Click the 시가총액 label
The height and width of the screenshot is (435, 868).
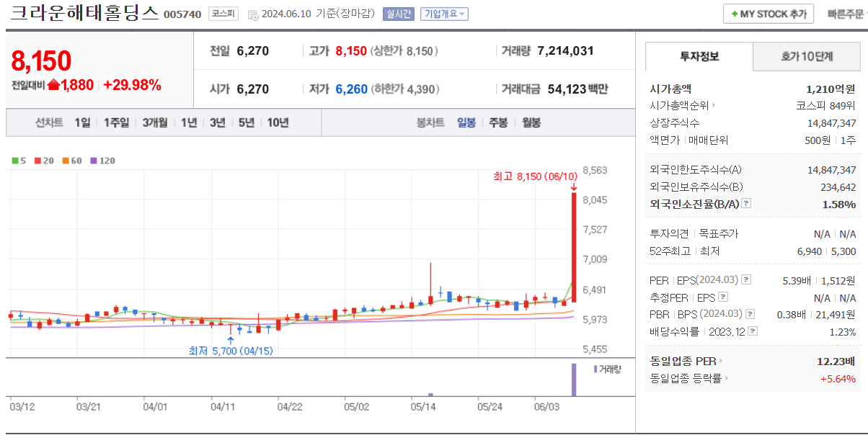coord(670,89)
